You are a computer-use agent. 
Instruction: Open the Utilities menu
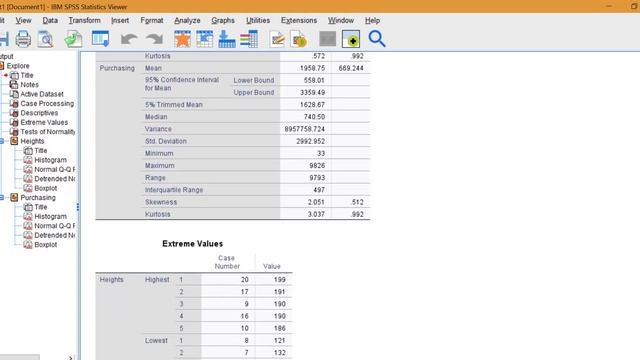tap(258, 20)
